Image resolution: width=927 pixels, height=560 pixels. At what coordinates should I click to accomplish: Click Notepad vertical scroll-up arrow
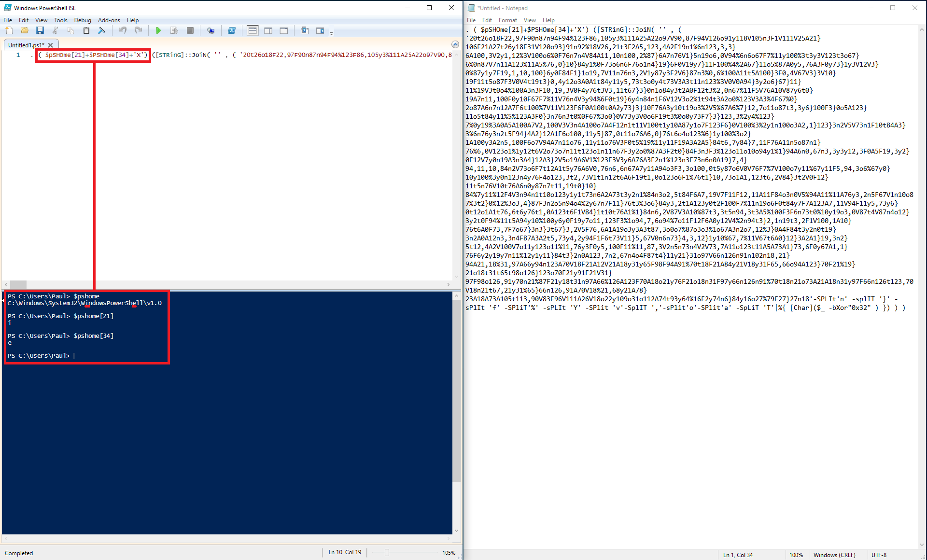[922, 29]
